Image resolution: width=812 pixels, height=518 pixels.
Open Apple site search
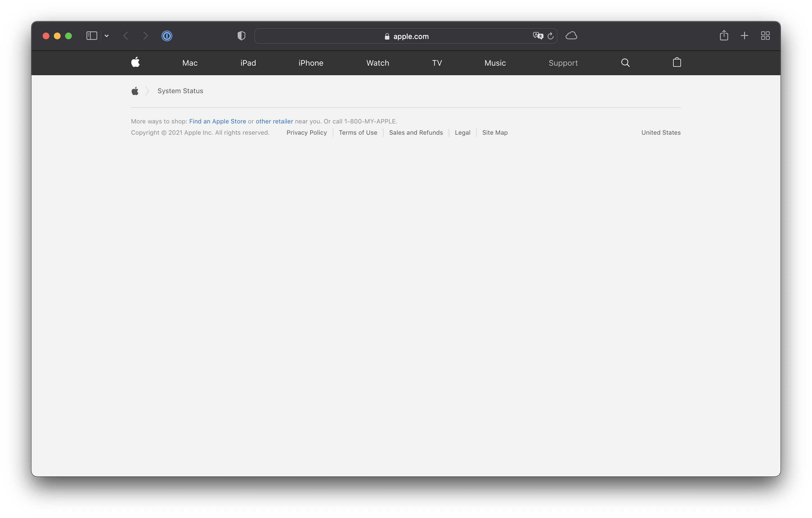point(625,63)
